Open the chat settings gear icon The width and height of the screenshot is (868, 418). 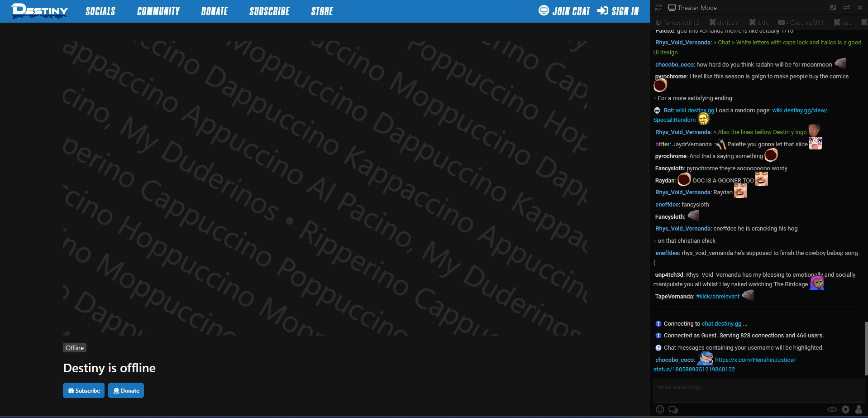[845, 409]
